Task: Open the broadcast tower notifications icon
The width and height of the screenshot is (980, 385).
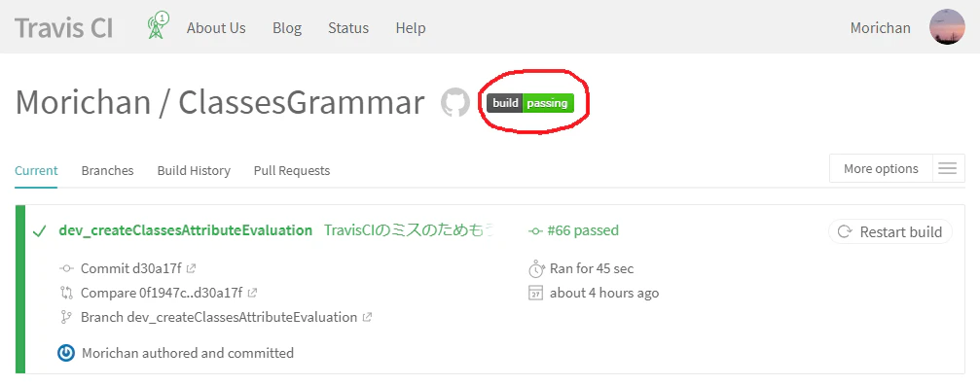Action: [158, 26]
